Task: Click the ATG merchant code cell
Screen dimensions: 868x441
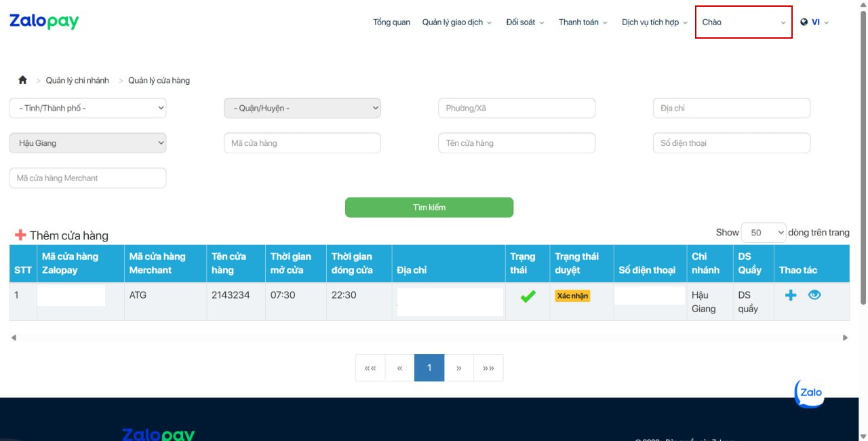Action: tap(165, 301)
